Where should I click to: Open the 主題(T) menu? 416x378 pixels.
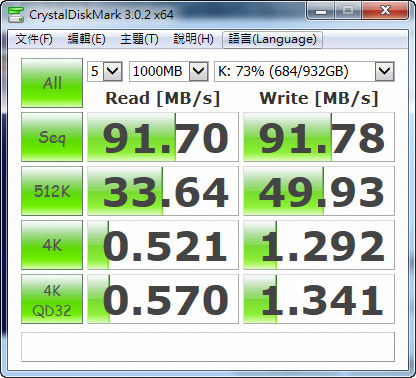(139, 39)
